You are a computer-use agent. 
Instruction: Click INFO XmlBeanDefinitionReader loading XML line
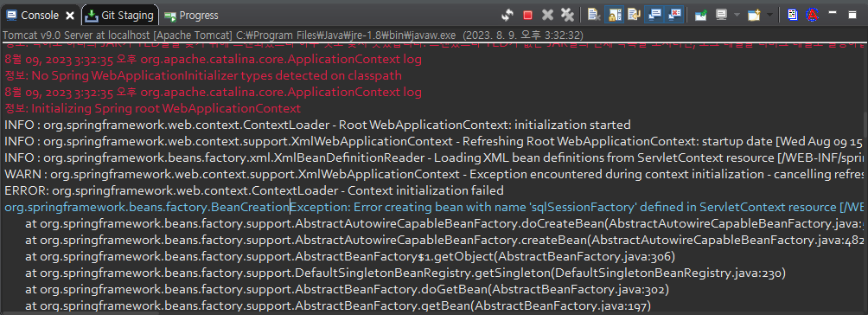433,157
